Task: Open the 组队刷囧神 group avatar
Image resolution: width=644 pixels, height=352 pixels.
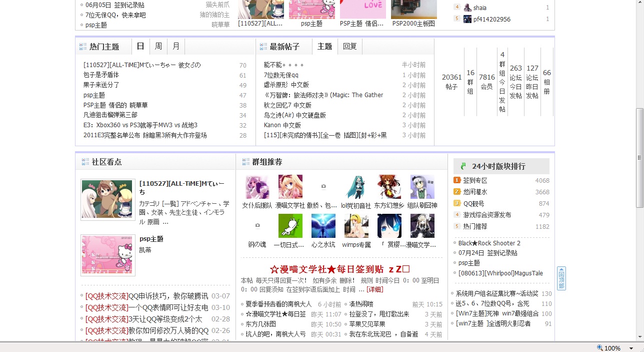Action: (x=422, y=187)
